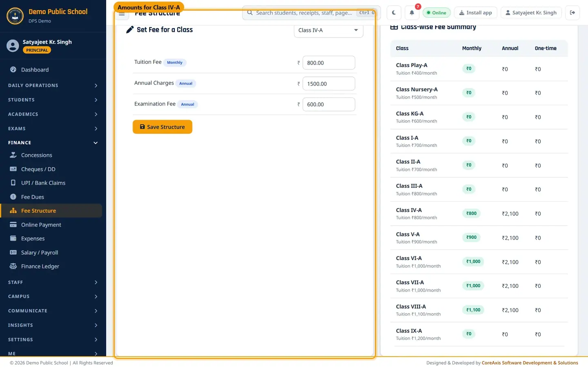
Task: Select the Class V-A summary row
Action: coord(479,238)
